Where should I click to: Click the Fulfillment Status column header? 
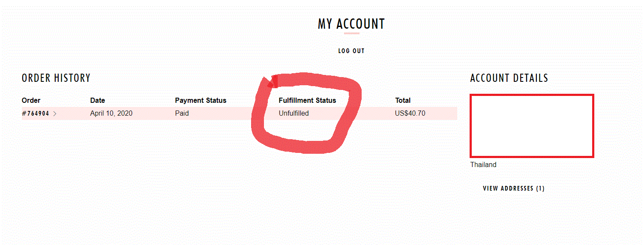pyautogui.click(x=307, y=101)
